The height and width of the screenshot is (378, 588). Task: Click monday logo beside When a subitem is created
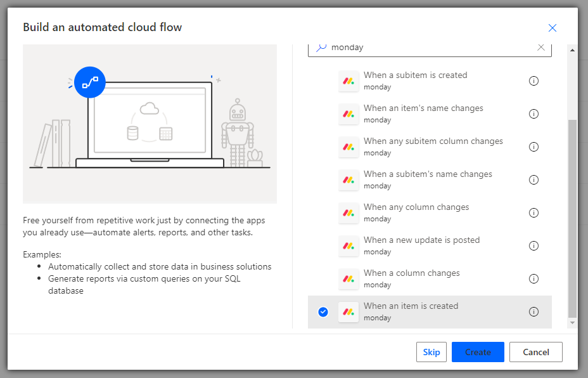pyautogui.click(x=348, y=81)
